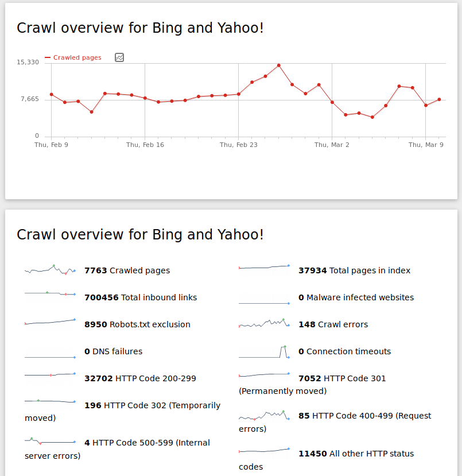The height and width of the screenshot is (476, 462).
Task: Click the All other HTTP status codes sparkline
Action: pyautogui.click(x=264, y=450)
